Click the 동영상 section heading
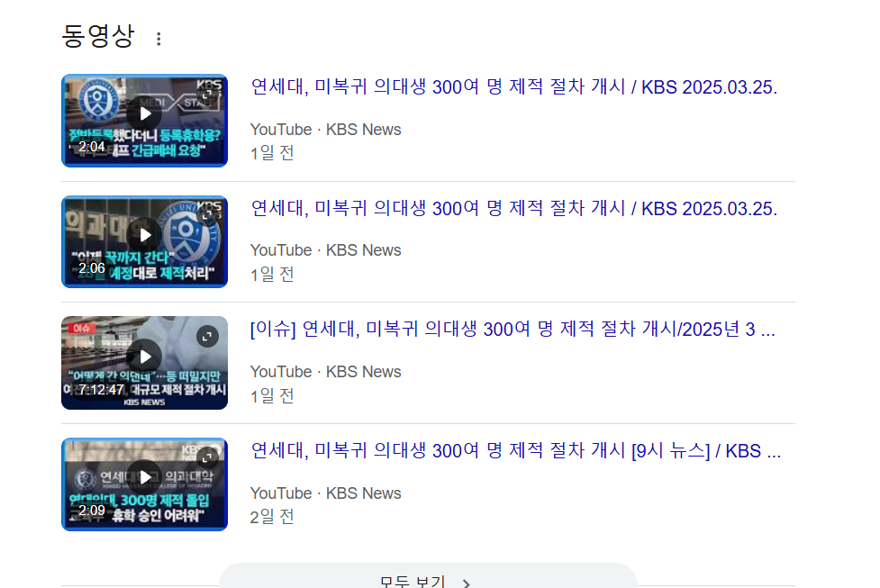The width and height of the screenshot is (880, 588). [x=97, y=36]
